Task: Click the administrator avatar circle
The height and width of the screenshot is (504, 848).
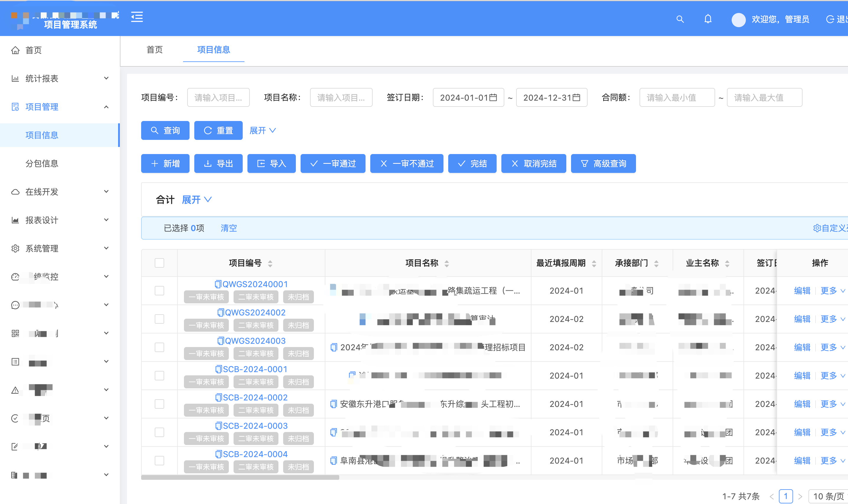Action: (738, 20)
